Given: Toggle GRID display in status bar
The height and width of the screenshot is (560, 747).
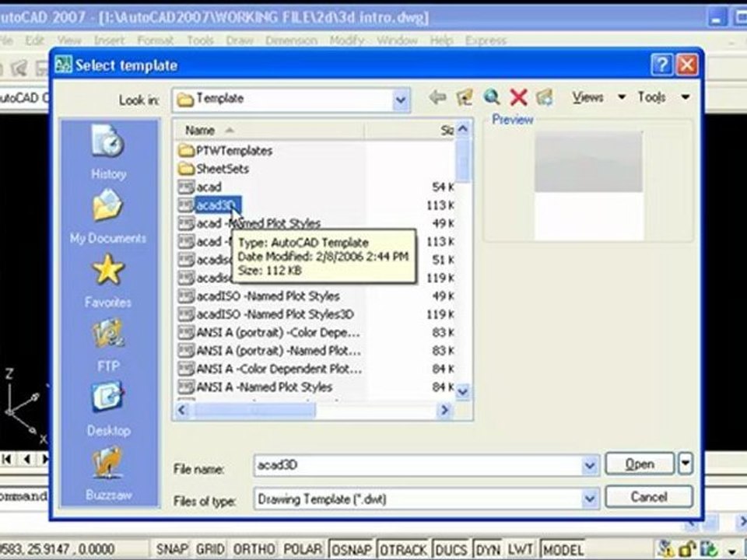Looking at the screenshot, I should point(210,549).
